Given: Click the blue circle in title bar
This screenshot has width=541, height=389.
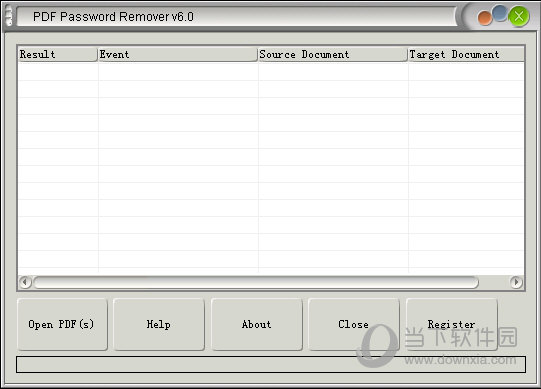Looking at the screenshot, I should click(x=499, y=13).
